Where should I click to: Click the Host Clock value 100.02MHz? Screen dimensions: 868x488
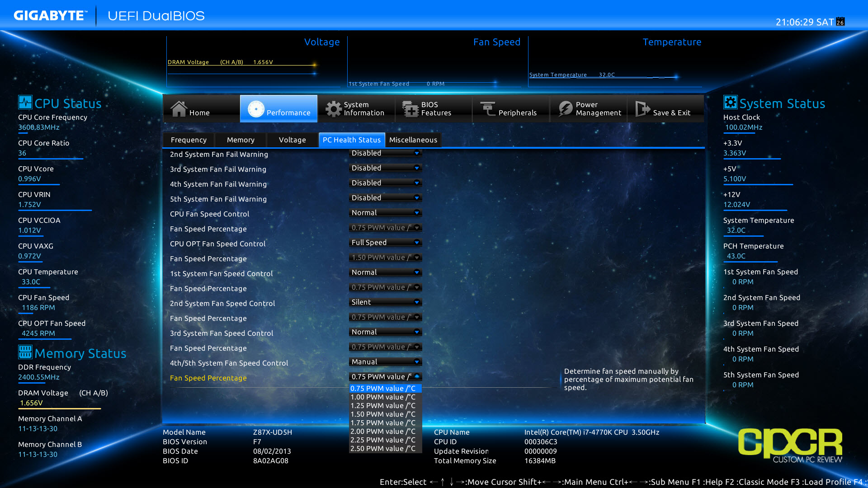[x=744, y=127]
